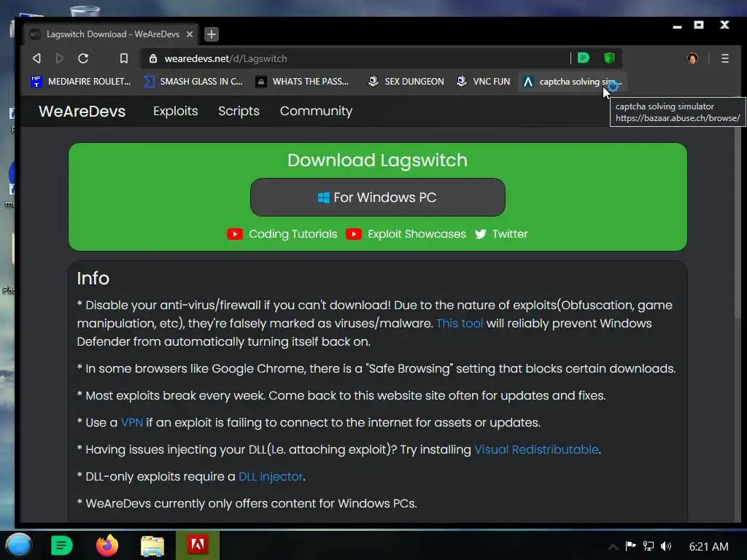Show hidden tray icons arrow
Image resolution: width=747 pixels, height=560 pixels.
(x=613, y=547)
